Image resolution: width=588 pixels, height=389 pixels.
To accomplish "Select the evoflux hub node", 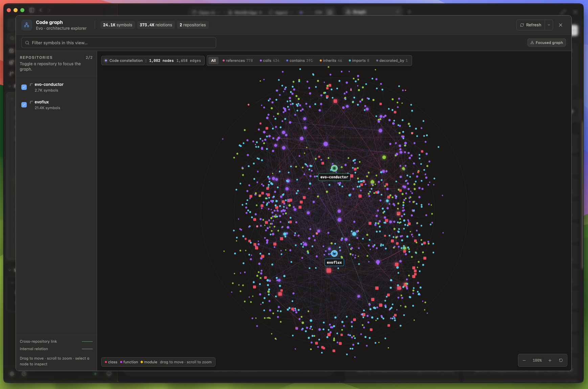I will click(x=334, y=253).
